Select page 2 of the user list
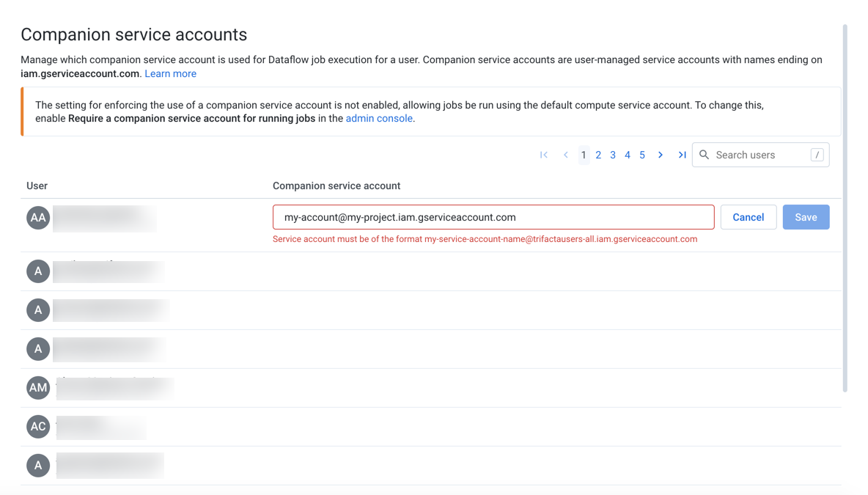Screen dimensions: 868x495 pos(598,155)
